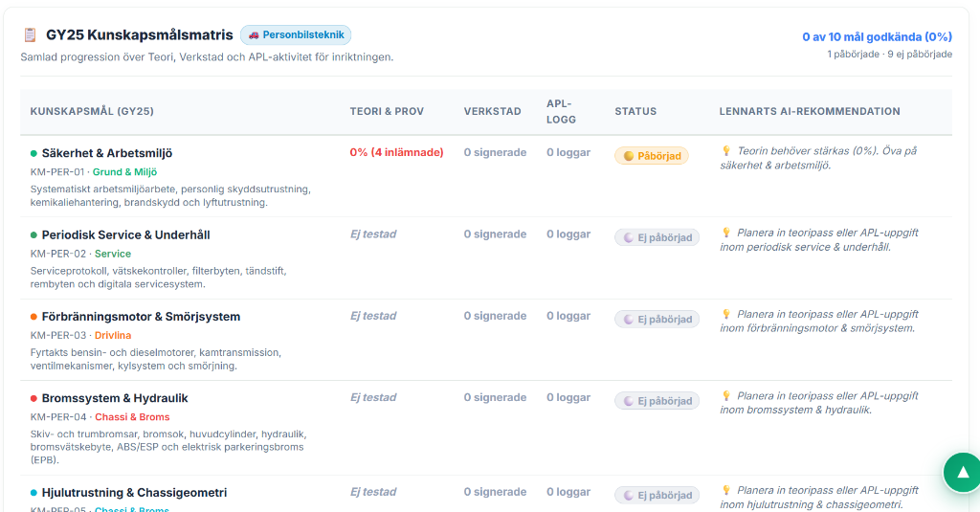Image resolution: width=980 pixels, height=512 pixels.
Task: Click the '0% (4 inlämnade)' theory result
Action: [x=397, y=152]
